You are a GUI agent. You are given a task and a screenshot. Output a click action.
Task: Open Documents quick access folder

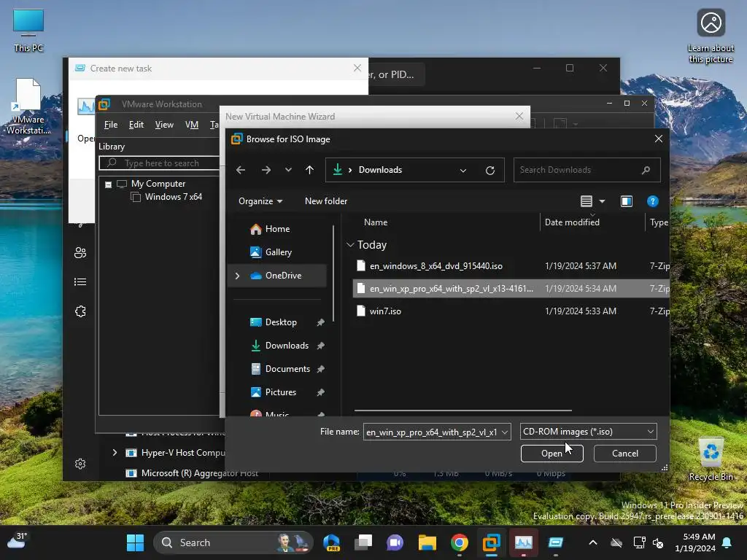287,369
